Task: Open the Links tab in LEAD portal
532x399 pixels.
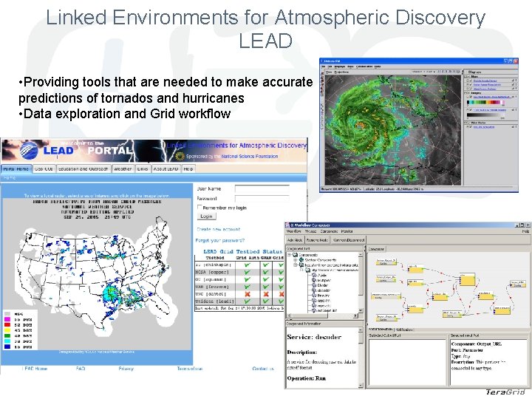Action: (x=143, y=169)
